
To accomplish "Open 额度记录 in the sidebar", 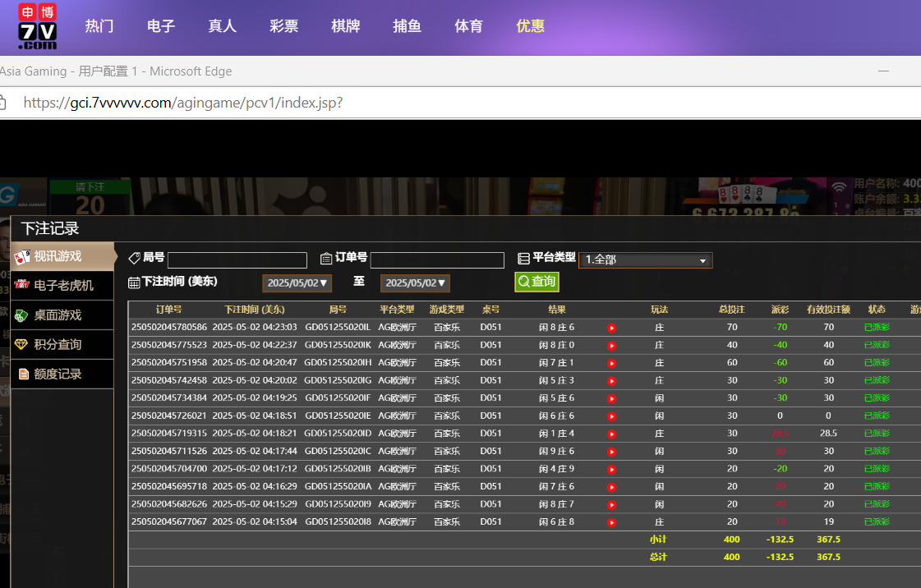I will [58, 374].
